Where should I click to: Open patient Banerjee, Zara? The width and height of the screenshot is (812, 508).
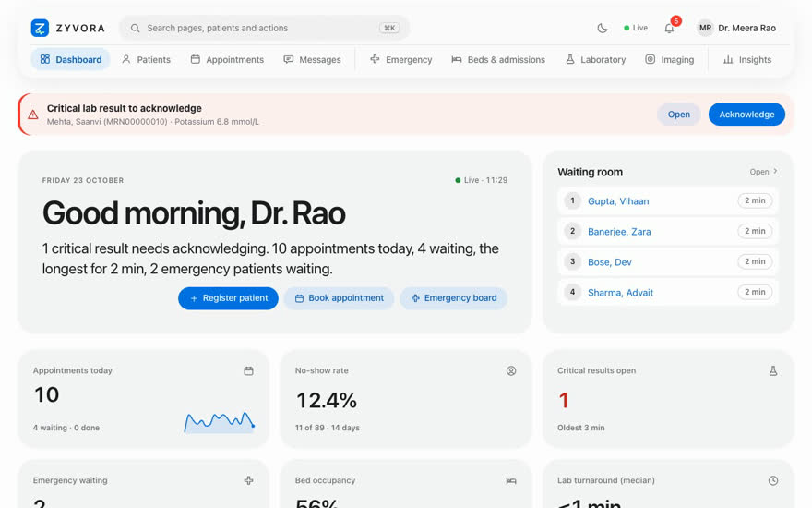point(619,232)
